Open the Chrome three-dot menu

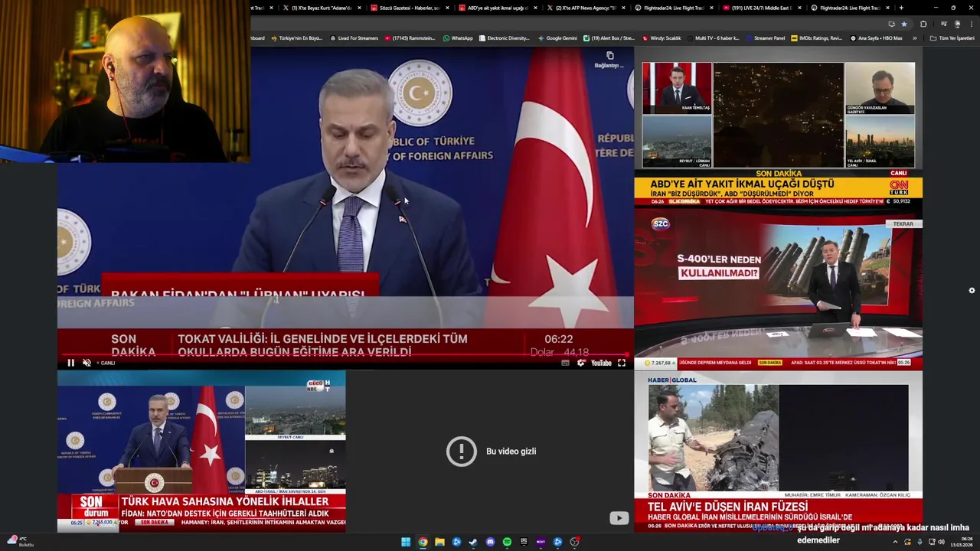(x=971, y=24)
